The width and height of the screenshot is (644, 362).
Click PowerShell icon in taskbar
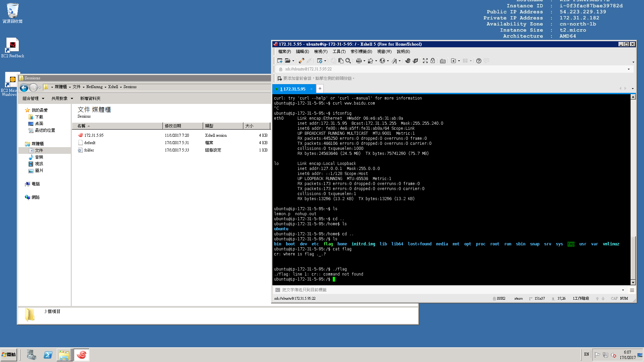coord(48,355)
